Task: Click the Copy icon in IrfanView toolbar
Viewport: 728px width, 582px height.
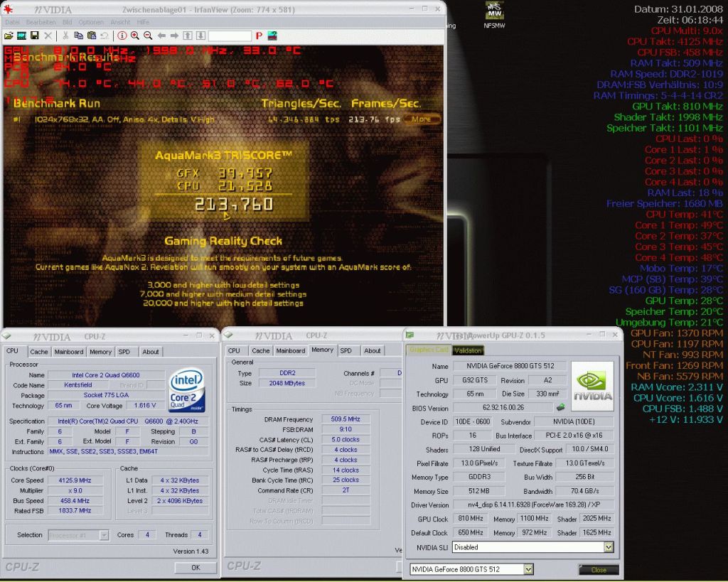Action: click(78, 36)
